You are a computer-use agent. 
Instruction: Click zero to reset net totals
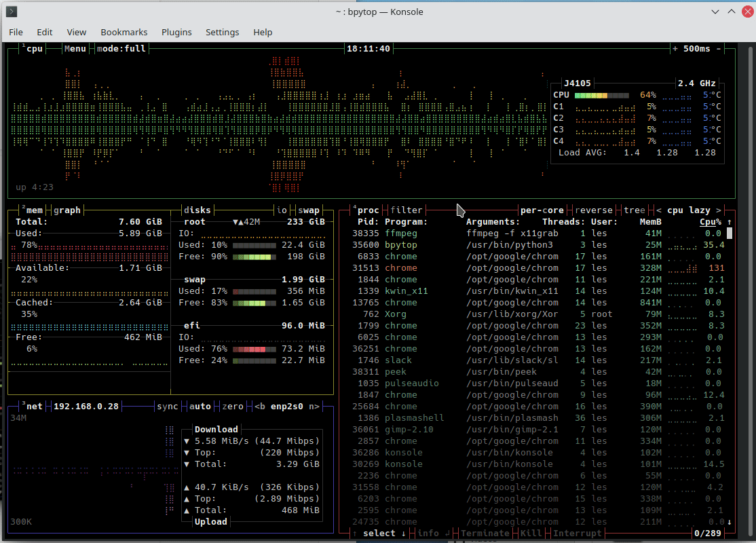[x=233, y=407]
